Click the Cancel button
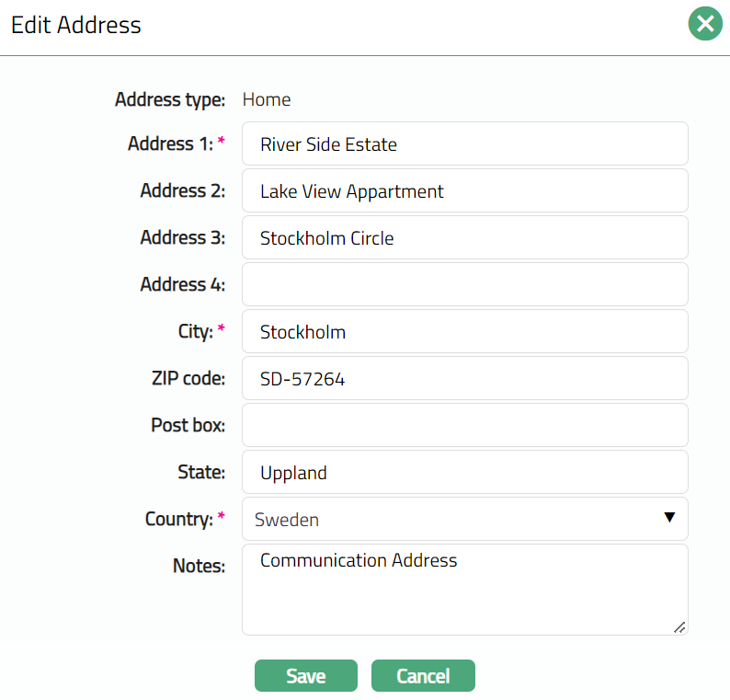The width and height of the screenshot is (730, 700). (x=423, y=676)
